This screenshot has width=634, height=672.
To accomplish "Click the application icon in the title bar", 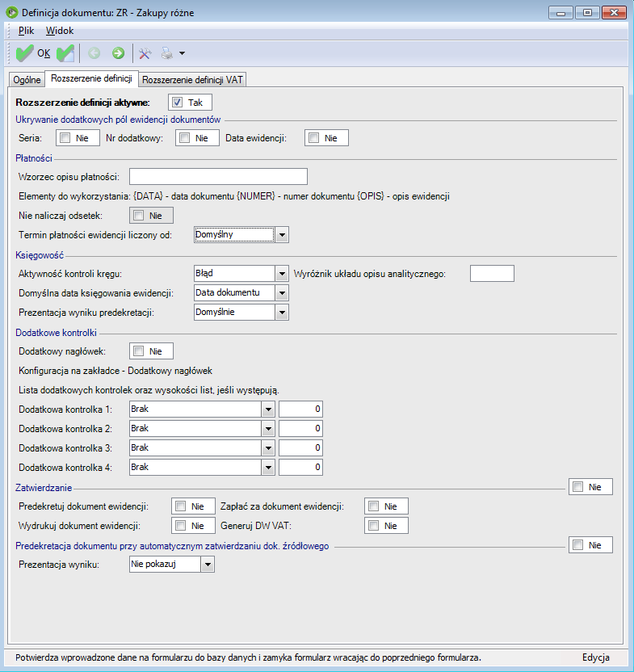I will (x=11, y=12).
